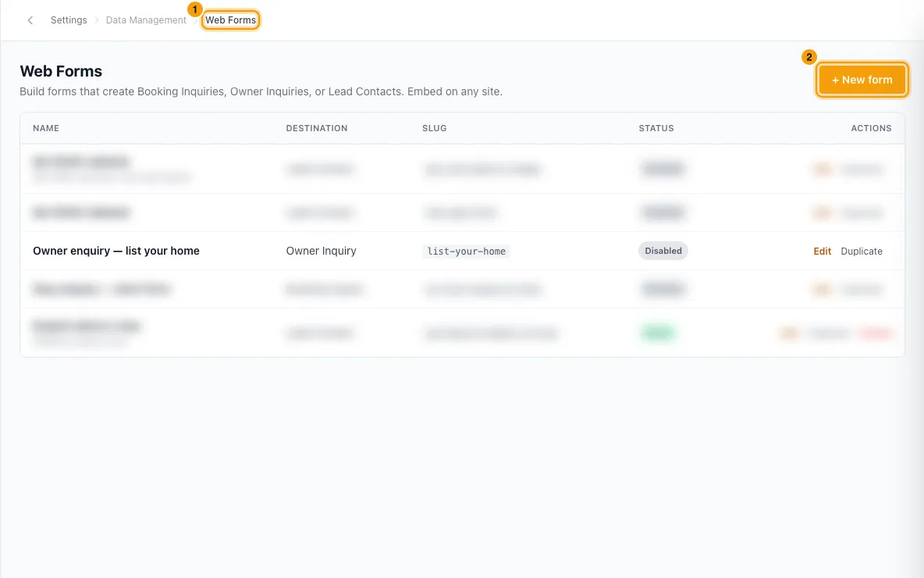Click the Disabled status badge
Image resolution: width=924 pixels, height=578 pixels.
pos(663,251)
